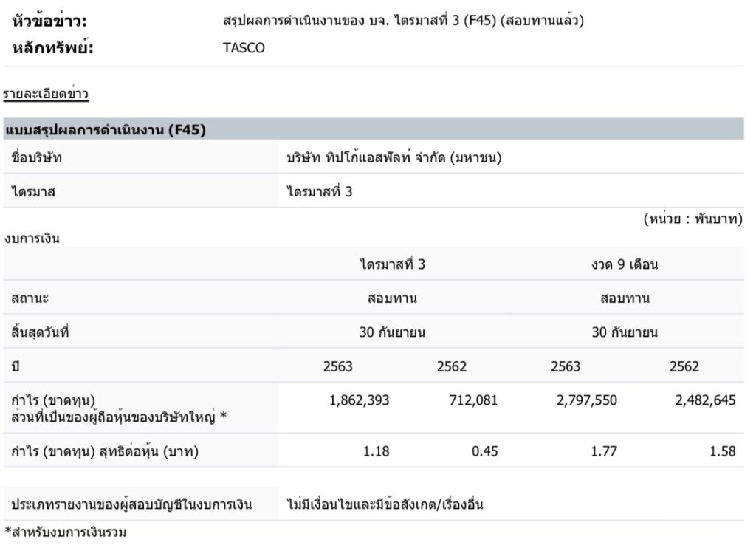The width and height of the screenshot is (756, 548).
Task: Click the underlined รายละเอียดข่าว link
Action: 45,94
